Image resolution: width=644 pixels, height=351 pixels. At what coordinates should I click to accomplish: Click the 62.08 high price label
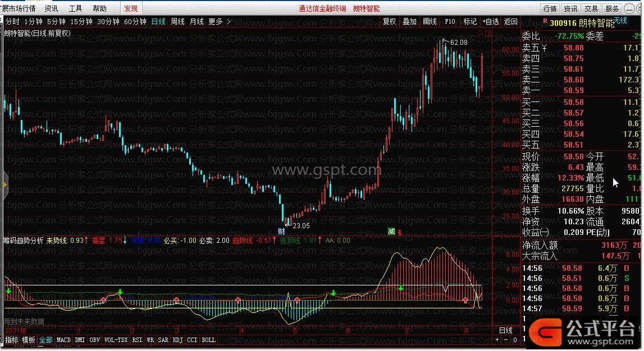coord(459,42)
